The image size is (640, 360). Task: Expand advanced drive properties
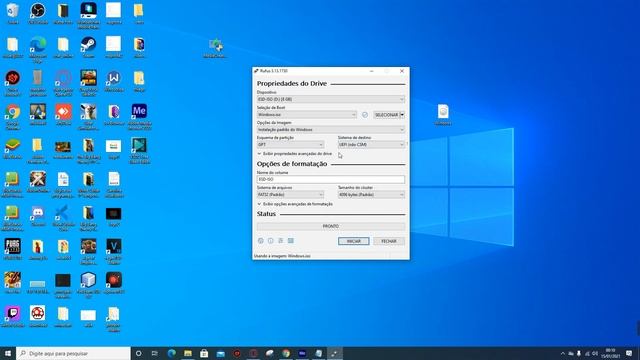coord(295,154)
